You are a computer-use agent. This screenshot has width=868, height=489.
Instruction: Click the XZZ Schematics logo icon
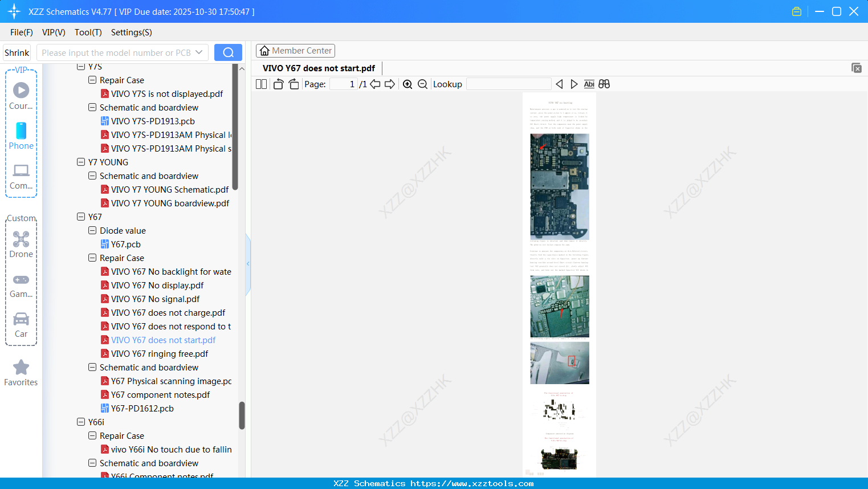14,11
